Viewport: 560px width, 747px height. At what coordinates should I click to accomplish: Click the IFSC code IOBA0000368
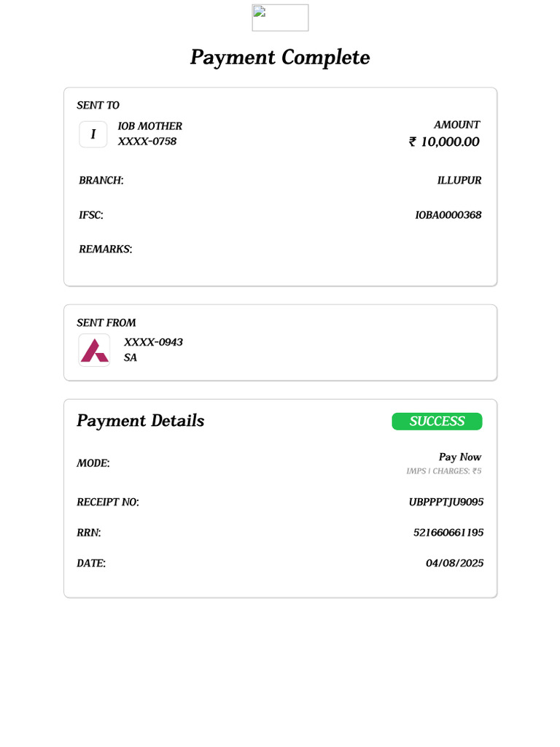tap(448, 215)
